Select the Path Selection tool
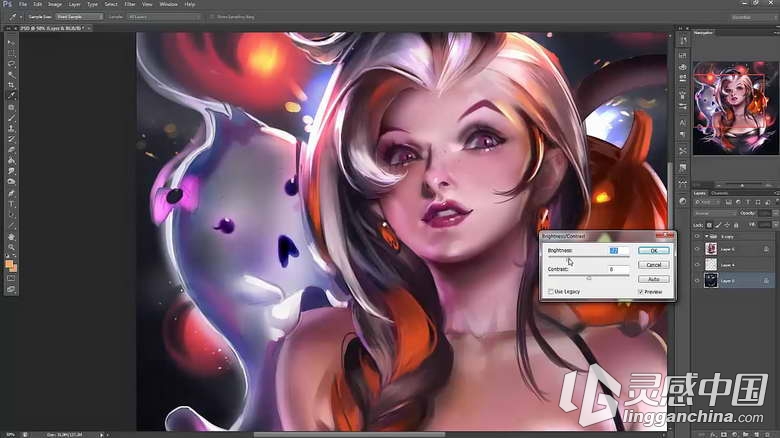The width and height of the screenshot is (780, 438). [x=11, y=215]
